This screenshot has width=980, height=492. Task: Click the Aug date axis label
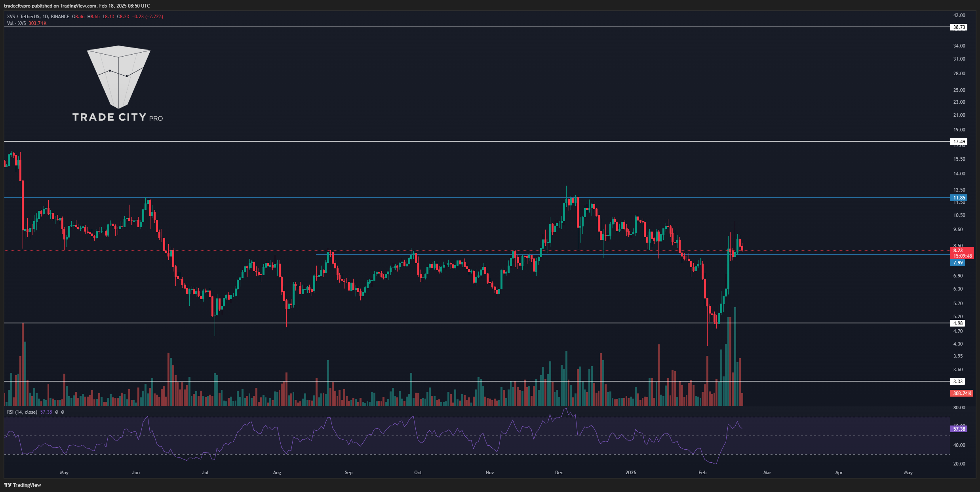(x=277, y=473)
